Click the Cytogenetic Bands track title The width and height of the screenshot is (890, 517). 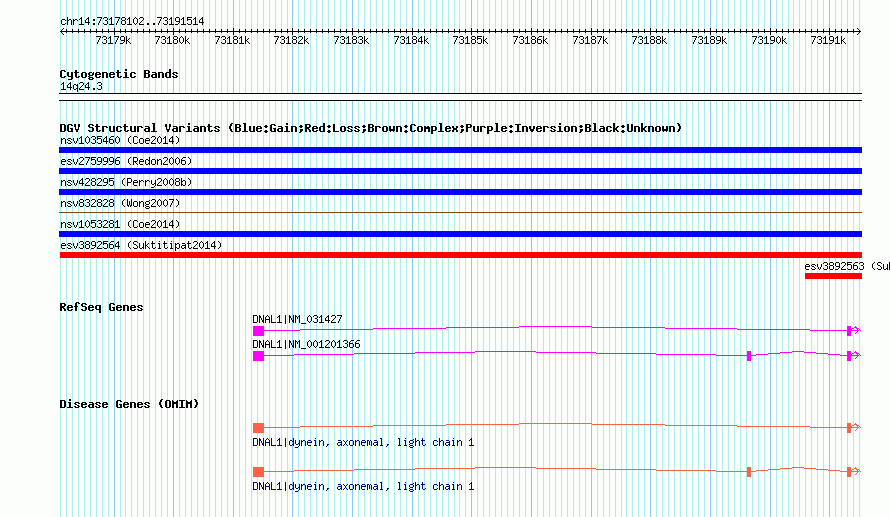click(119, 74)
